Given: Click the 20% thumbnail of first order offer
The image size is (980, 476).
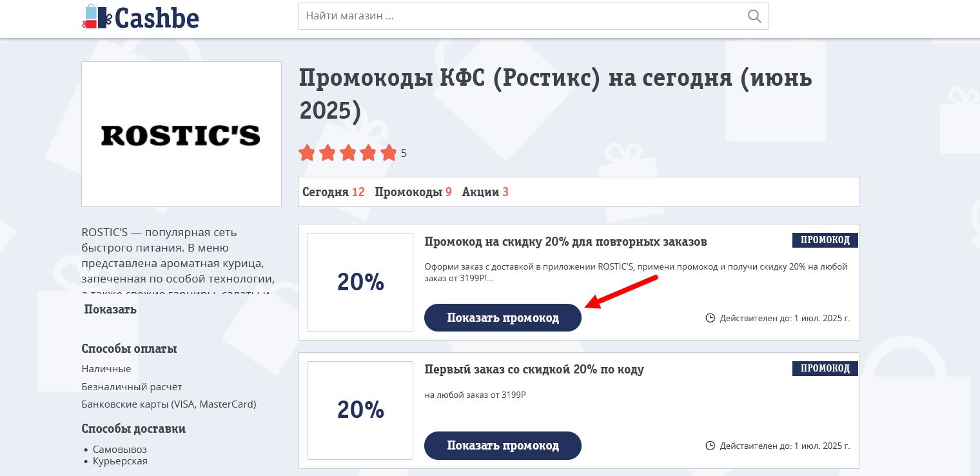Looking at the screenshot, I should click(x=360, y=410).
